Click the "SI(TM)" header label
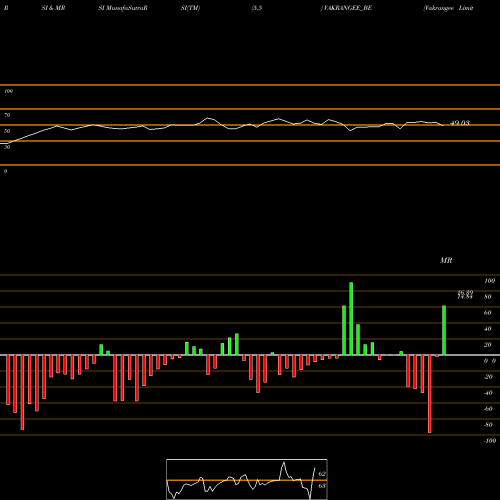Image resolution: width=500 pixels, height=500 pixels. coord(190,8)
